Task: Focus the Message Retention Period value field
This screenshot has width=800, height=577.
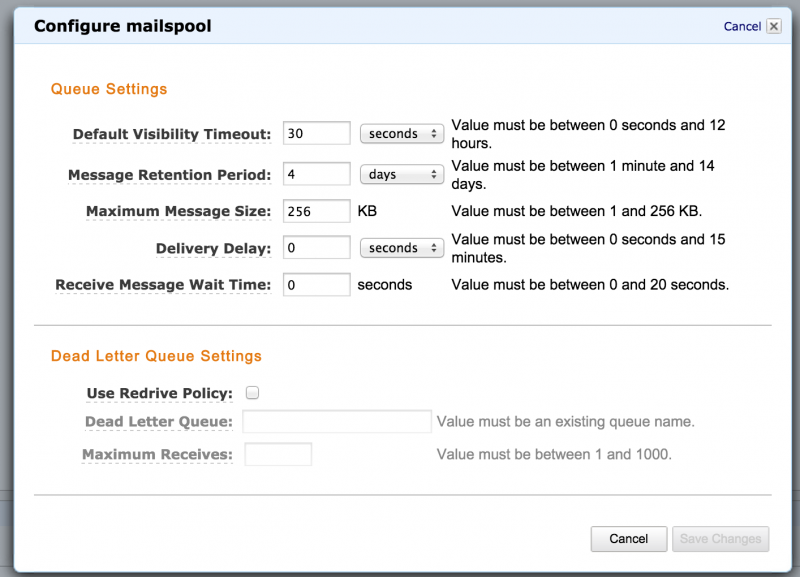Action: pos(316,174)
